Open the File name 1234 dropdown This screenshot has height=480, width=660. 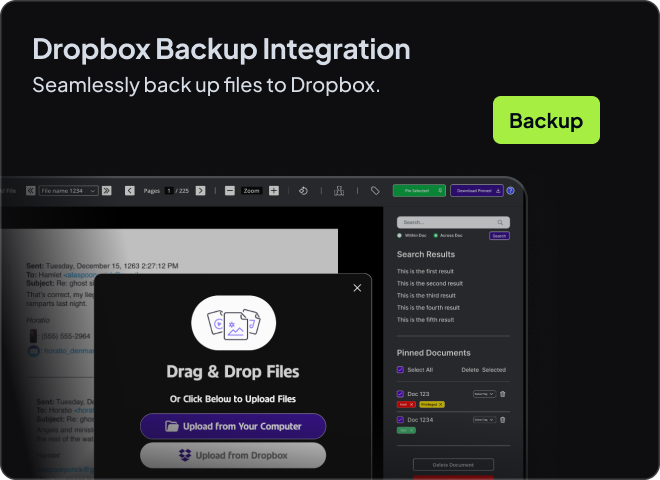tap(68, 190)
